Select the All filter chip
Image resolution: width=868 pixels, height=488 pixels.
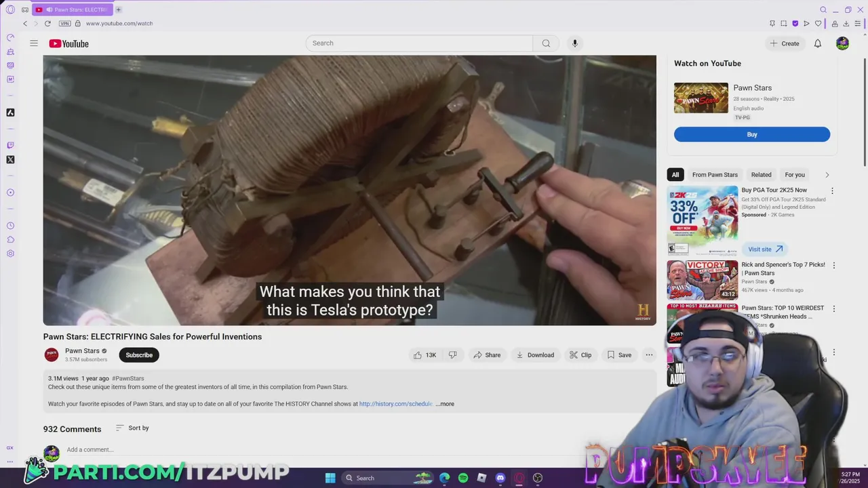pyautogui.click(x=675, y=175)
